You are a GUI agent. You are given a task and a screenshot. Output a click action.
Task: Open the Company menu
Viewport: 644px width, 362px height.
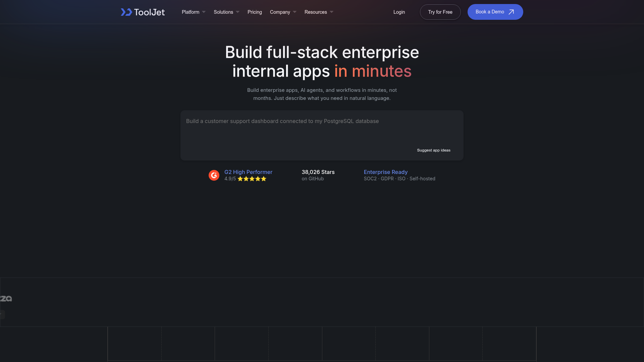click(x=280, y=12)
